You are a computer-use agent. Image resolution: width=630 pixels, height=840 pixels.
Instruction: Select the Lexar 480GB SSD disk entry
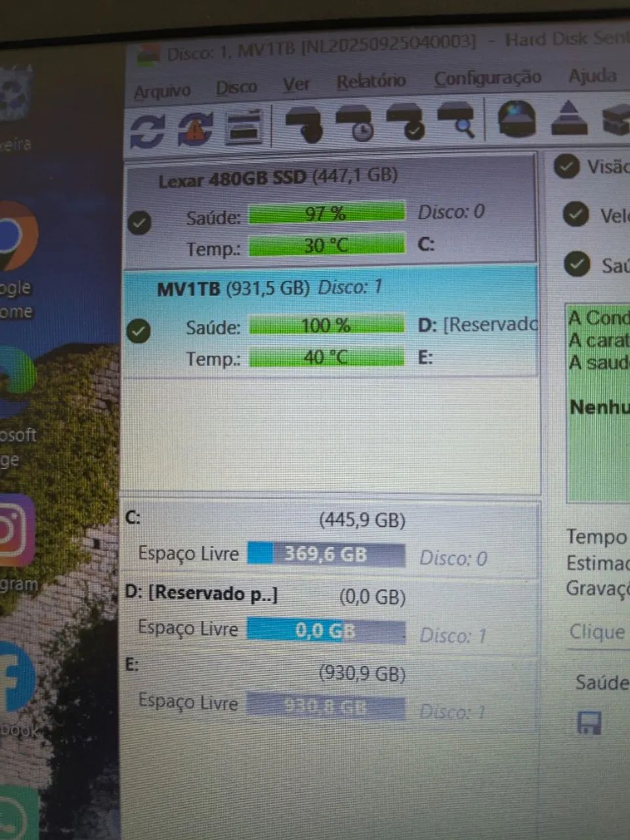[331, 212]
